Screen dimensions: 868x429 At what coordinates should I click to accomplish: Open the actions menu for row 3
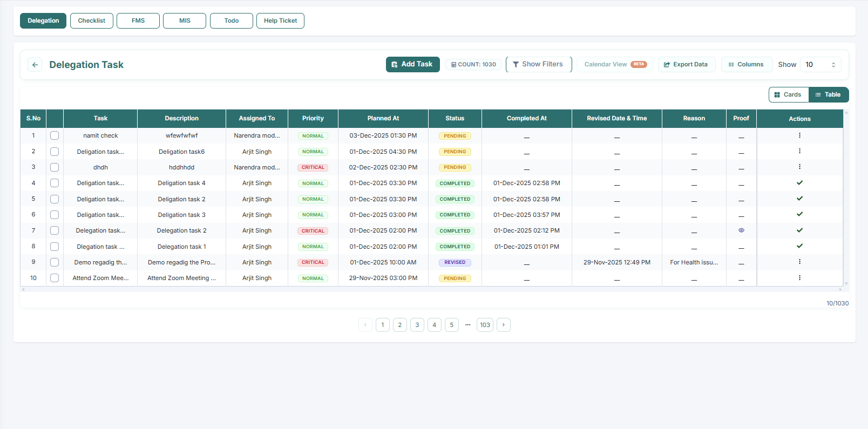point(799,167)
